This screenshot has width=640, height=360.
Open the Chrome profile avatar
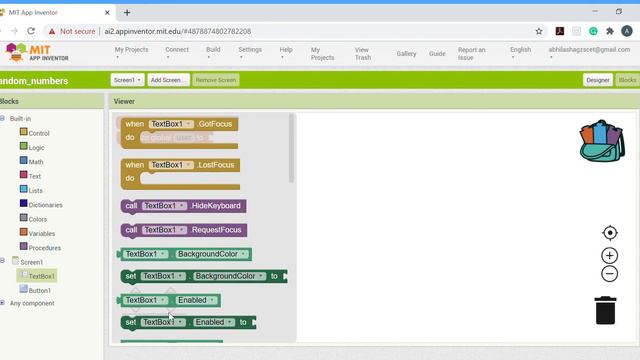pos(627,31)
